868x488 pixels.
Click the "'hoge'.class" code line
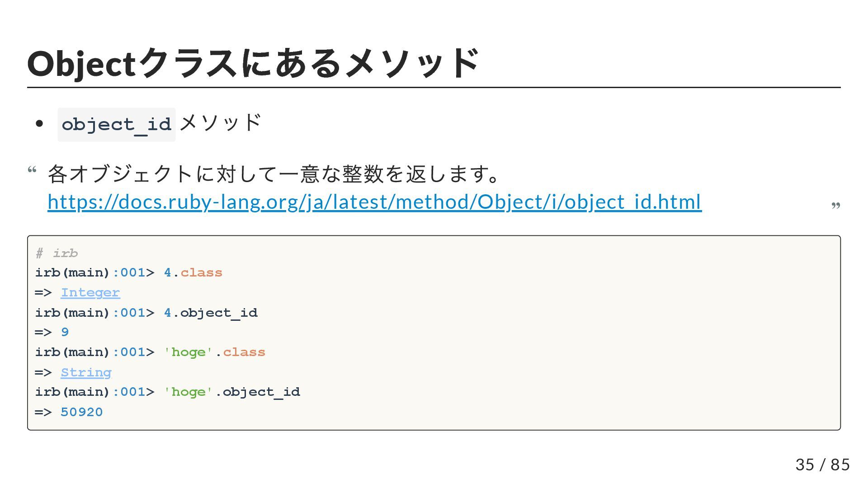(x=214, y=352)
